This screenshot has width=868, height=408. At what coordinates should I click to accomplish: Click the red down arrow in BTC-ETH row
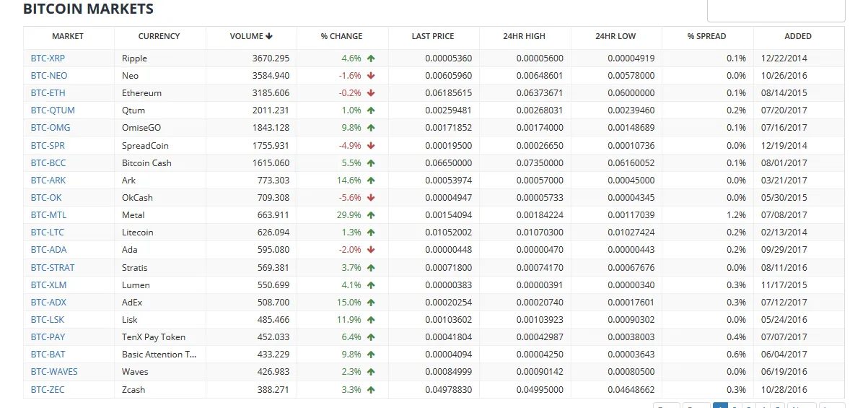[371, 93]
